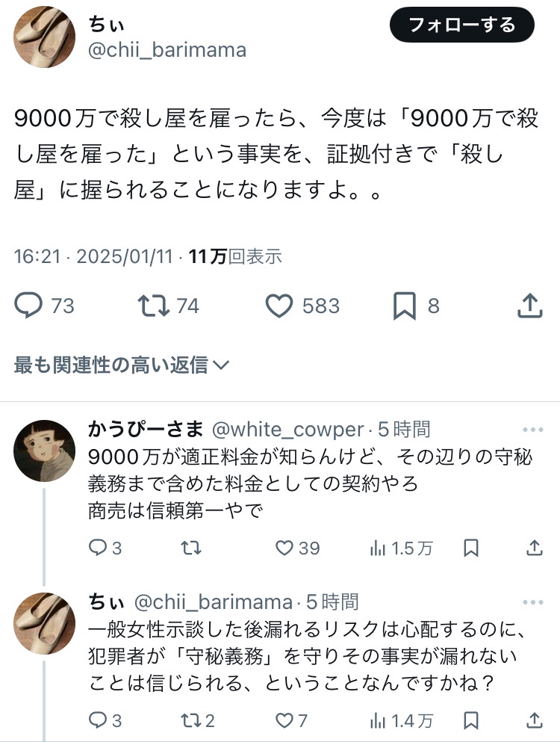Open the more options menu on the かうぴーさま reply
This screenshot has height=742, width=560.
533,430
